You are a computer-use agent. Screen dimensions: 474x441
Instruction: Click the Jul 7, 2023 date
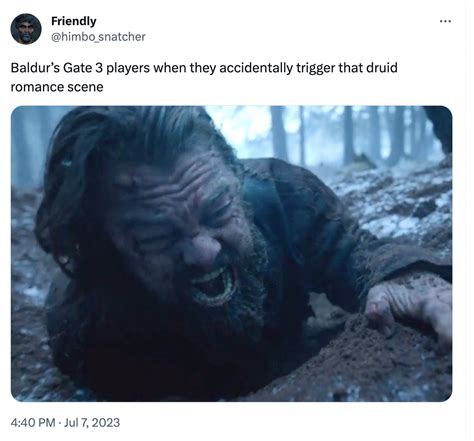(92, 422)
